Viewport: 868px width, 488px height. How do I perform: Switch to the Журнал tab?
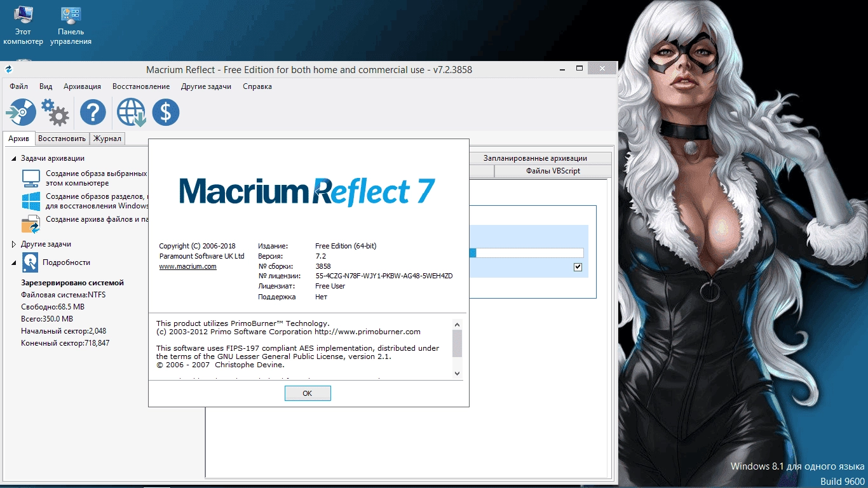point(107,139)
